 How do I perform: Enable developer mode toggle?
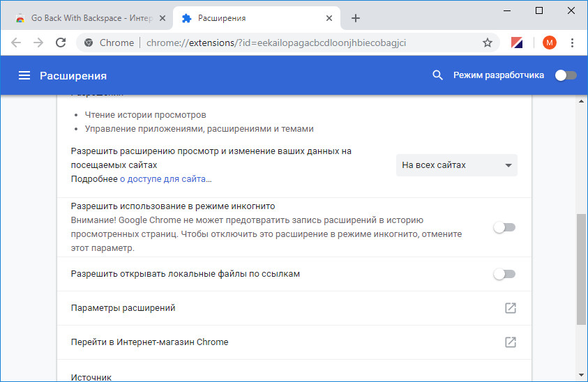pyautogui.click(x=566, y=75)
